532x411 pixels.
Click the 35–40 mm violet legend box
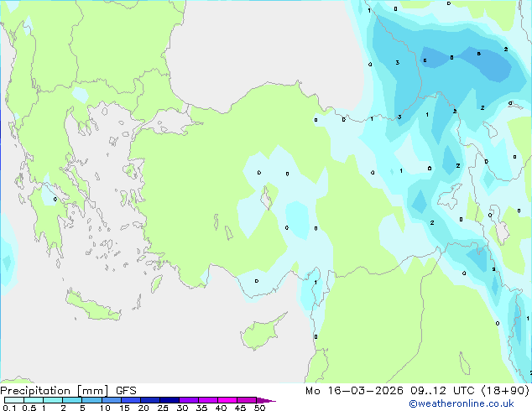[x=207, y=400]
